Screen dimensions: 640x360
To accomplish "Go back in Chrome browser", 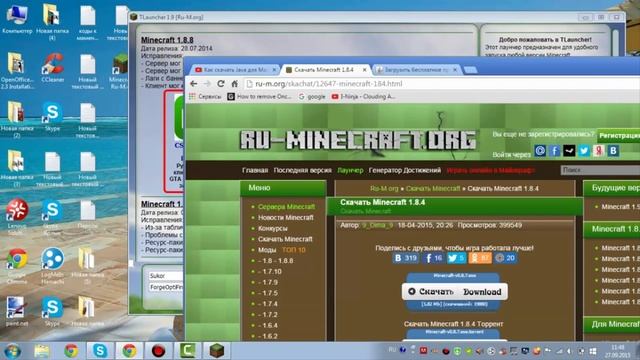I will click(194, 84).
